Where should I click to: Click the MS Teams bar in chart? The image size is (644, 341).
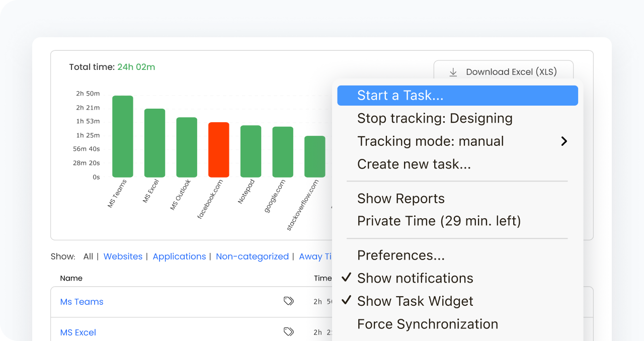coord(123,136)
